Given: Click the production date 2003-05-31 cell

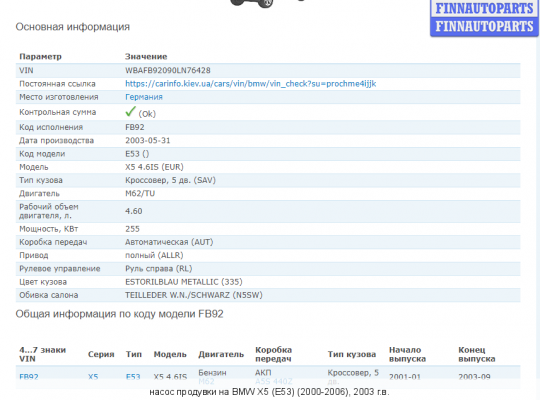Looking at the screenshot, I should [x=148, y=141].
